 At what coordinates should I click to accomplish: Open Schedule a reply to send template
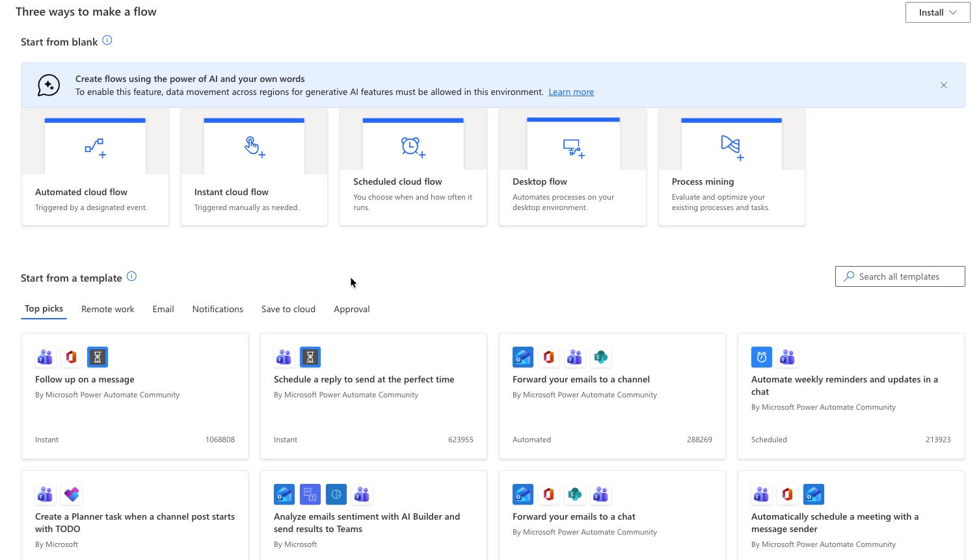pos(364,379)
